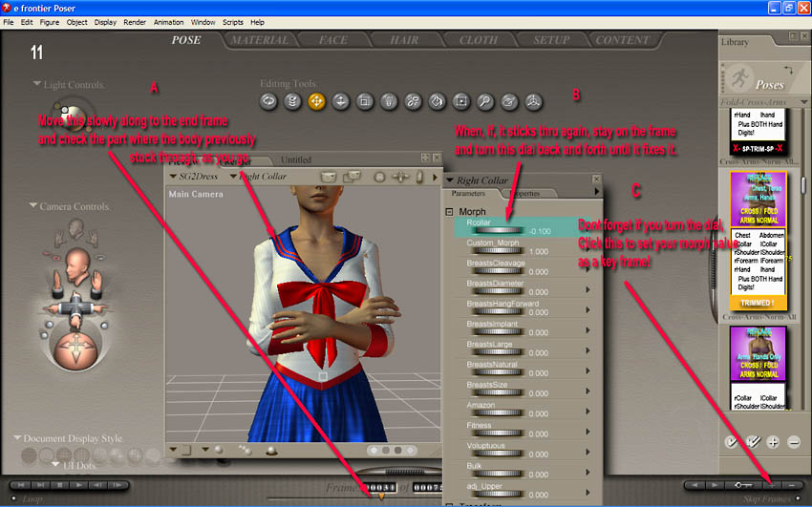Click the Fitness morph dial
Viewport: 812px width, 507px height.
click(498, 433)
